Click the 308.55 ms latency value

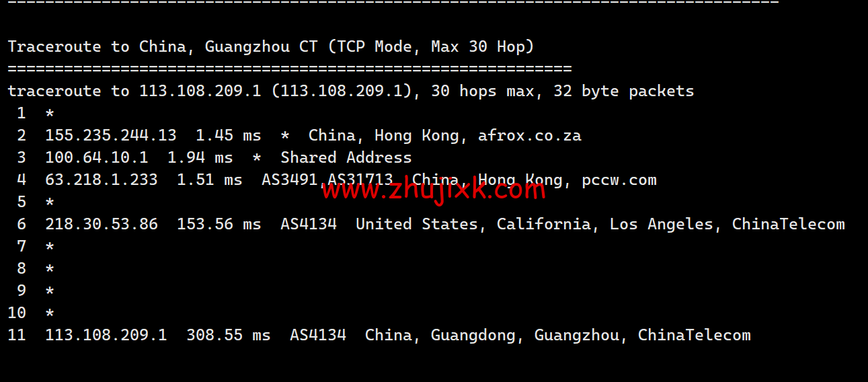229,336
